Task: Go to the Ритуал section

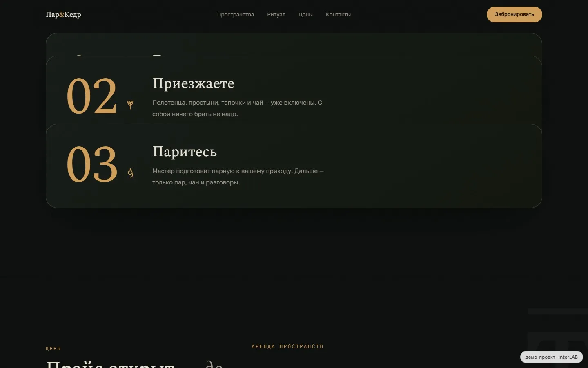Action: 276,15
